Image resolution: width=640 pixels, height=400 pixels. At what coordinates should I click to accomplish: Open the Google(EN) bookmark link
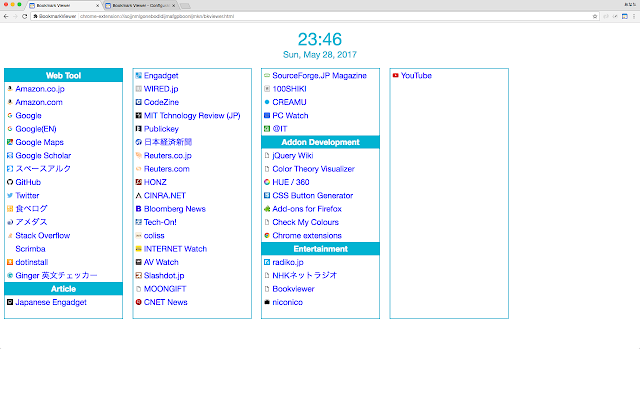[x=36, y=129]
